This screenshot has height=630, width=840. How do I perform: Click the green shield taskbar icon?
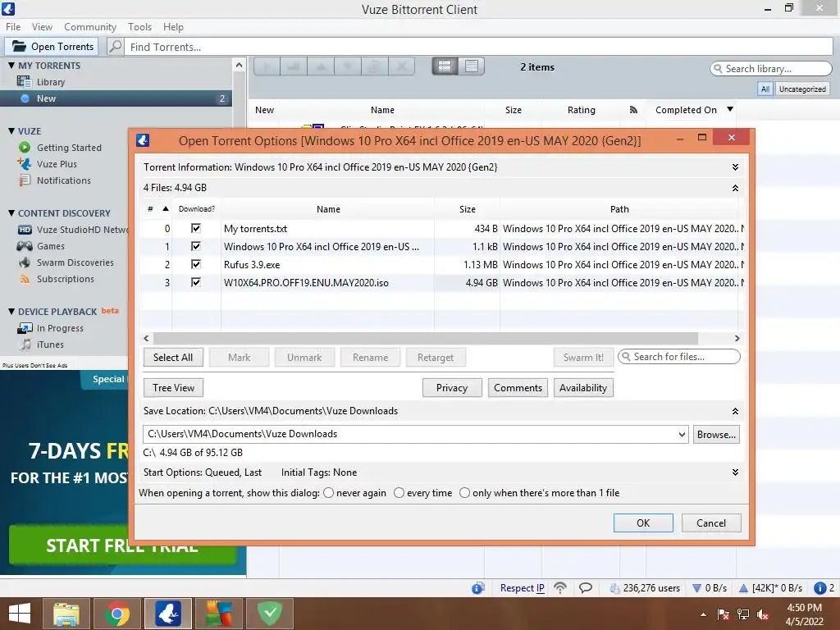point(269,614)
